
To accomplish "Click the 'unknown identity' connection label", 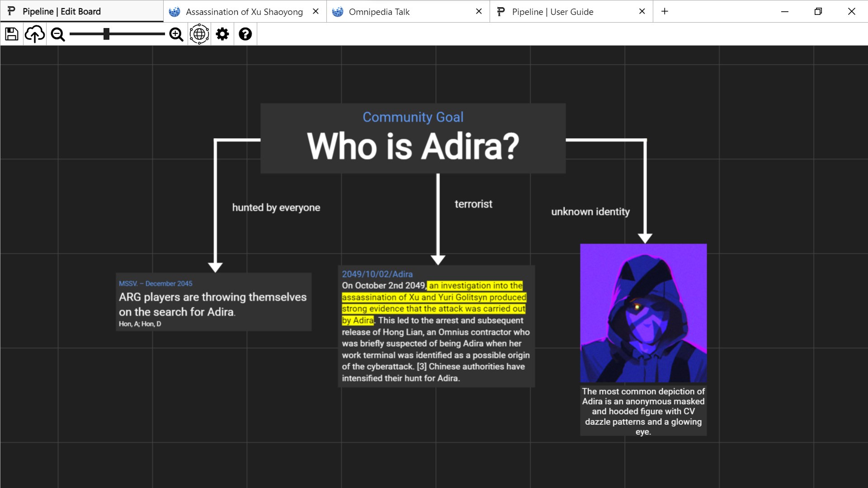I will 590,211.
